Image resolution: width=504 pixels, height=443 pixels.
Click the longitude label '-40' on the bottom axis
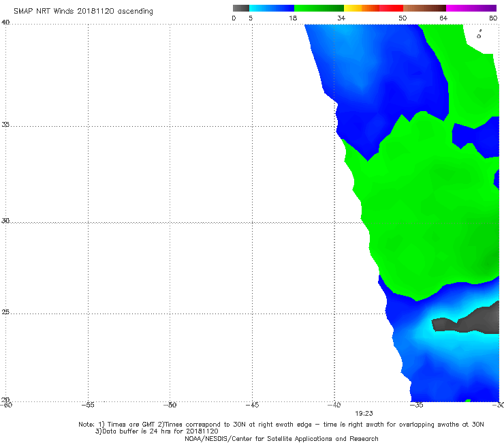pos(334,405)
